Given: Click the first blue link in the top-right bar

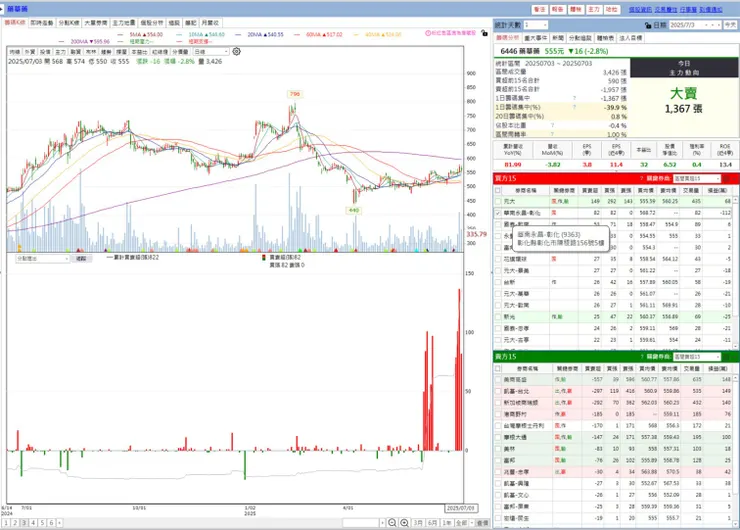Looking at the screenshot, I should [640, 9].
